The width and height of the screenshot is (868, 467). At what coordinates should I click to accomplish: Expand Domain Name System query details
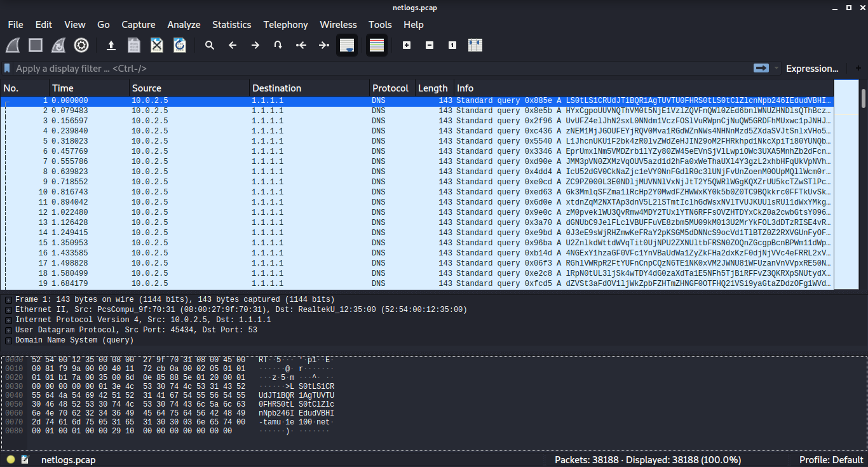click(x=8, y=340)
